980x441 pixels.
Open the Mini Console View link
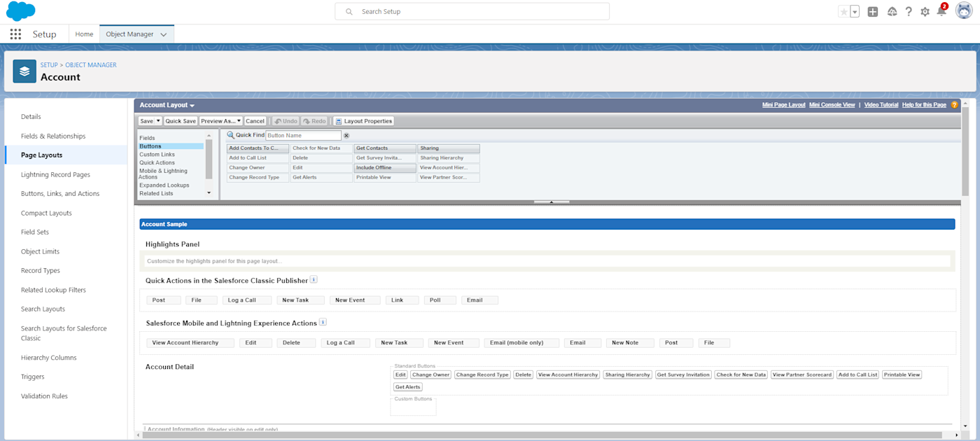tap(832, 105)
